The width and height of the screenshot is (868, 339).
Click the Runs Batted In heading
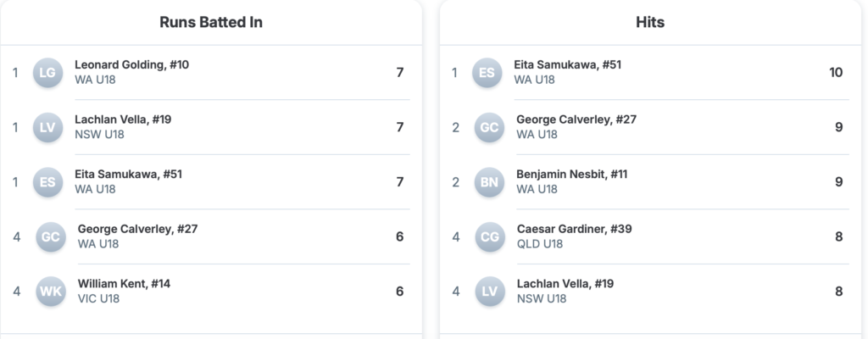pos(211,23)
